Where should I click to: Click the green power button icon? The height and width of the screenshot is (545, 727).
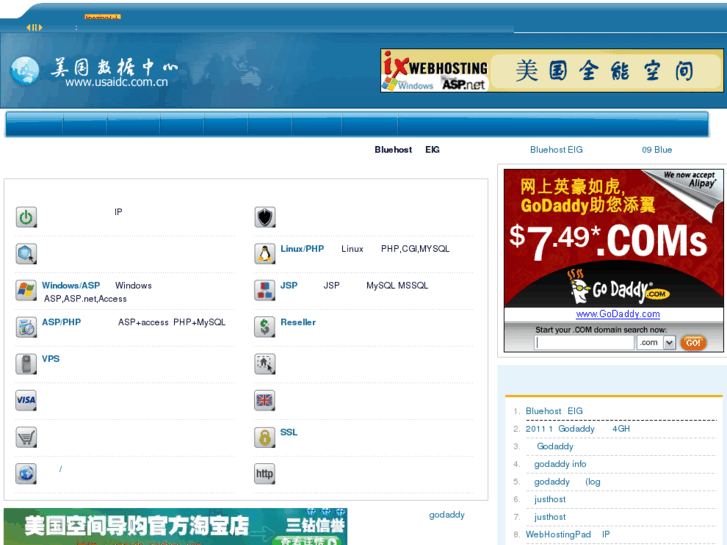(x=26, y=217)
